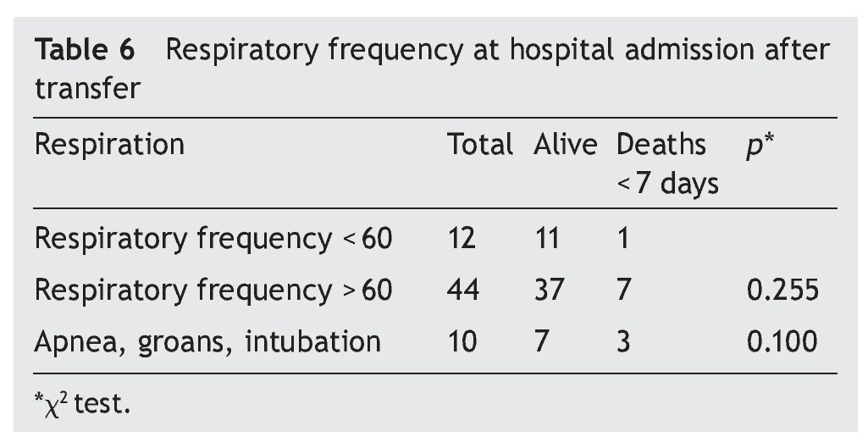Image resolution: width=868 pixels, height=448 pixels.
Task: Click the Alive value 11
Action: [x=547, y=239]
